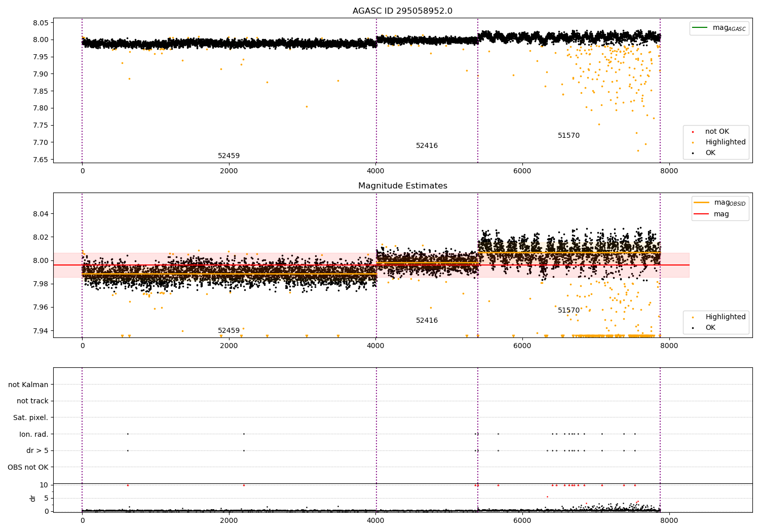The image size is (760, 532).
Task: Click the mag AGASC green legend line
Action: [x=701, y=28]
